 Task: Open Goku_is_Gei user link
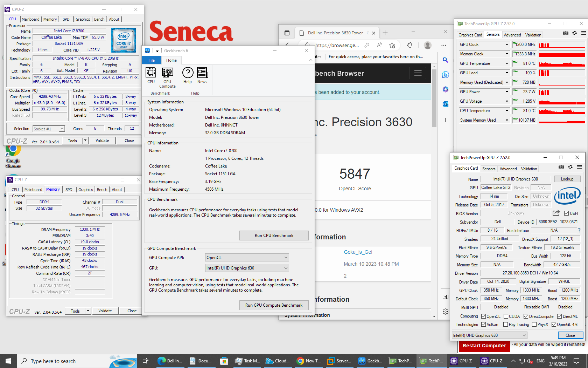(x=358, y=252)
